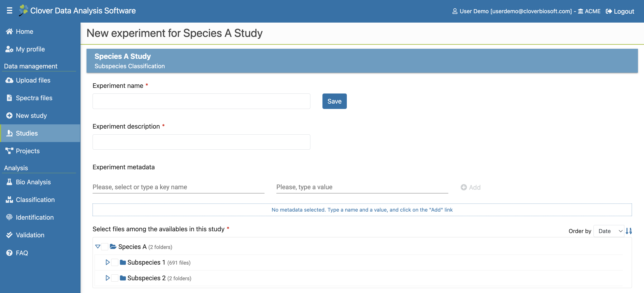Click the Bio Analysis flask icon
The width and height of the screenshot is (644, 293).
pos(9,182)
